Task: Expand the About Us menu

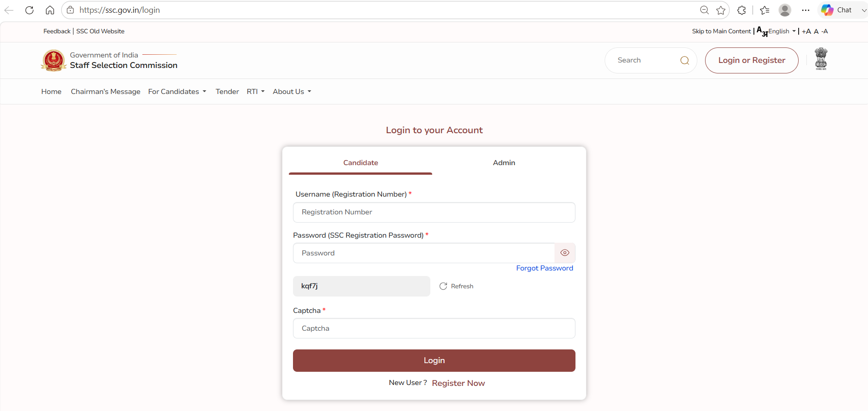Action: (x=292, y=92)
